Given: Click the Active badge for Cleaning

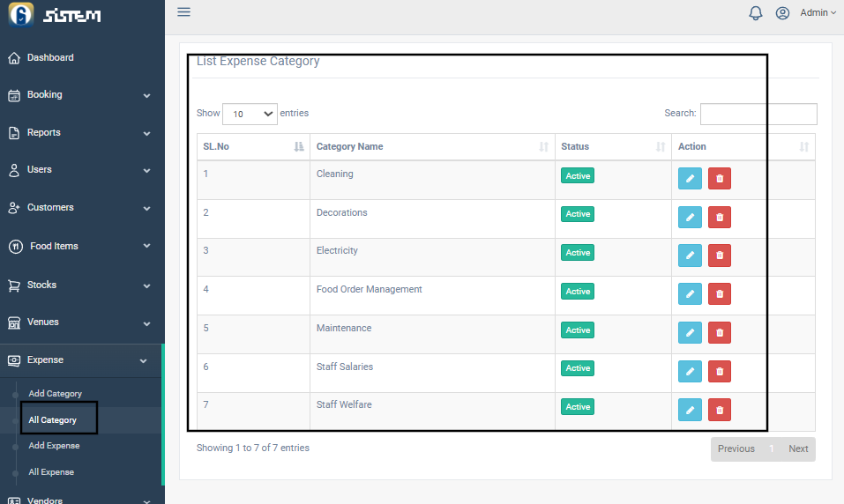Looking at the screenshot, I should tap(578, 176).
